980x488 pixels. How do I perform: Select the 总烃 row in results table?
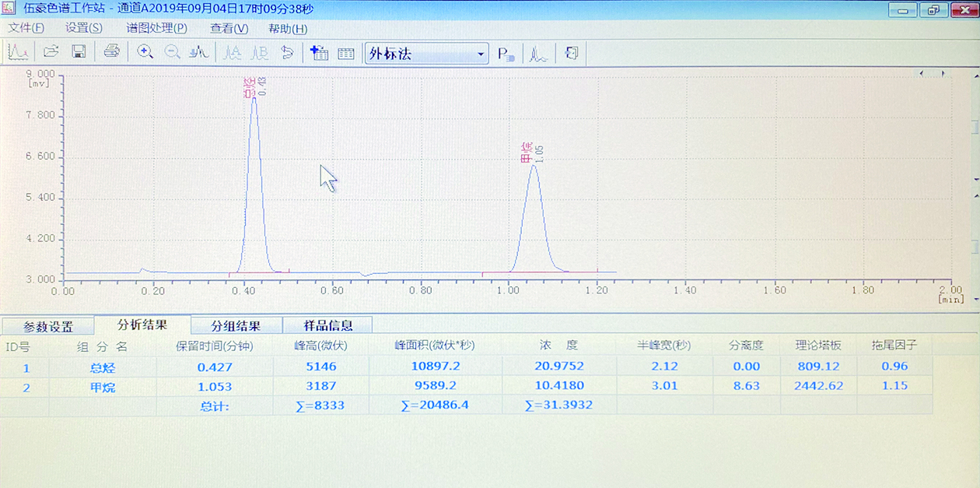click(103, 367)
